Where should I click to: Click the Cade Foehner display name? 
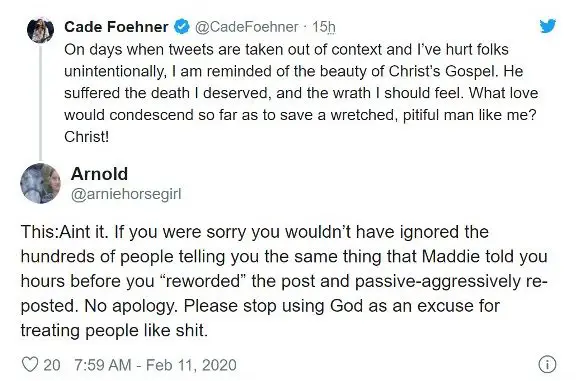(116, 27)
